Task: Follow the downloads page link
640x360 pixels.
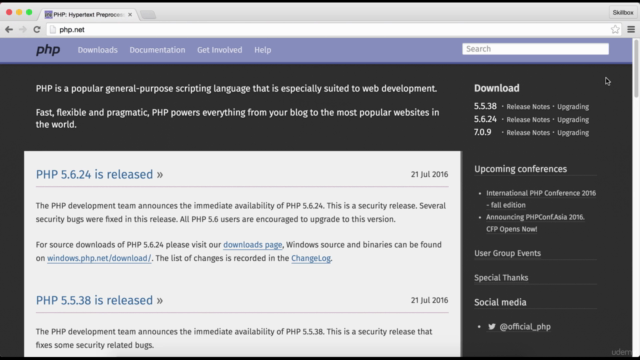Action: point(253,245)
